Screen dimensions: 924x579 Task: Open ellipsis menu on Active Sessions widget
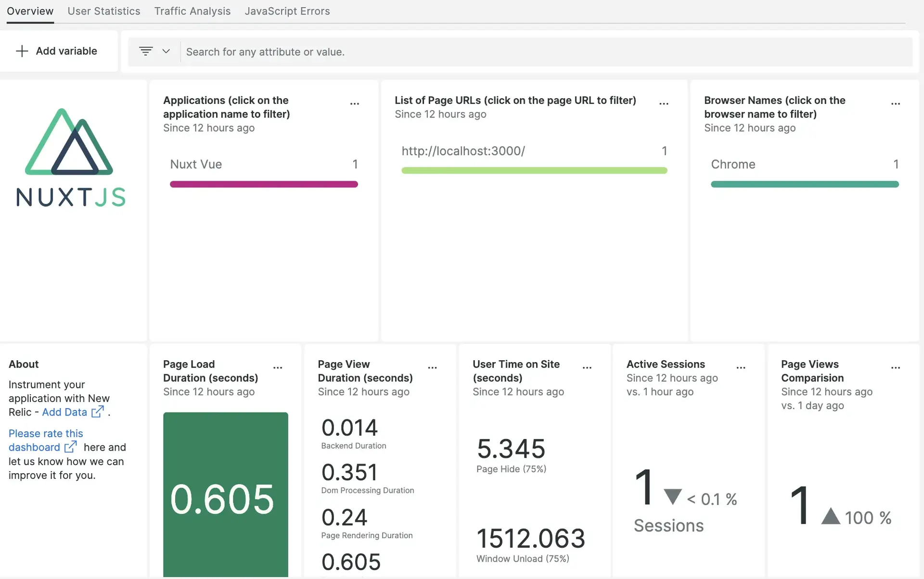pos(741,368)
